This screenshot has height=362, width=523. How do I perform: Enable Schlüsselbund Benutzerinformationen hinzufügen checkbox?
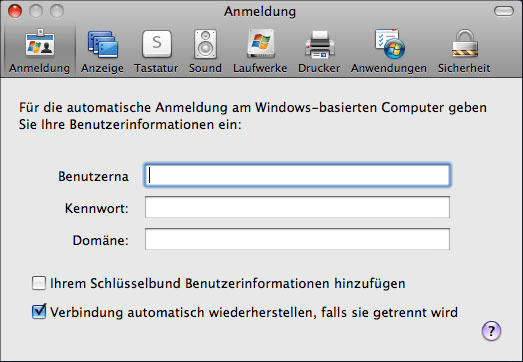tap(39, 283)
